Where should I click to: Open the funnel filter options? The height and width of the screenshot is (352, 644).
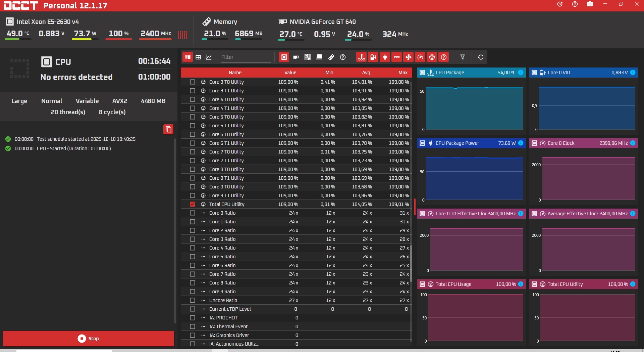click(463, 57)
